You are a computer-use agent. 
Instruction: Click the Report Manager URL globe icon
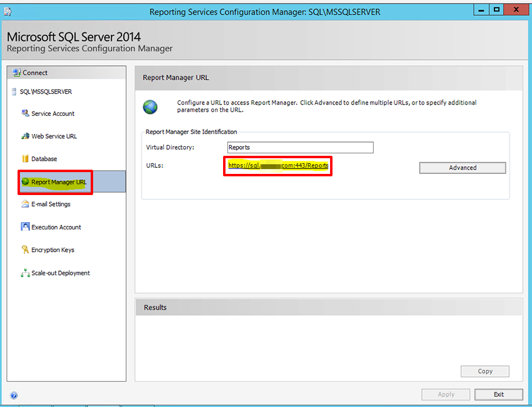pyautogui.click(x=25, y=182)
